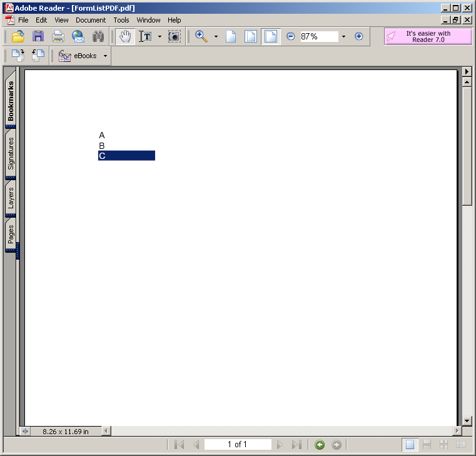
Task: Open the View menu
Action: (61, 20)
